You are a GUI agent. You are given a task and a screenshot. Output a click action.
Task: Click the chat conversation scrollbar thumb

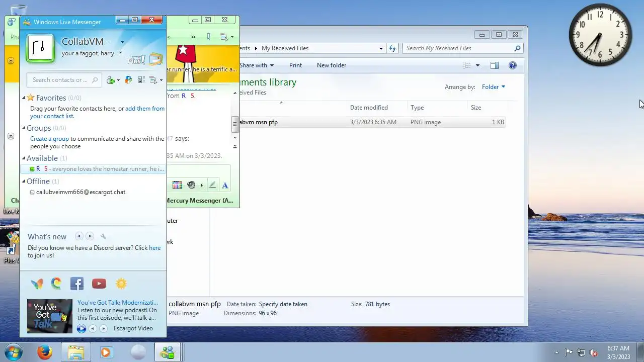pyautogui.click(x=234, y=125)
